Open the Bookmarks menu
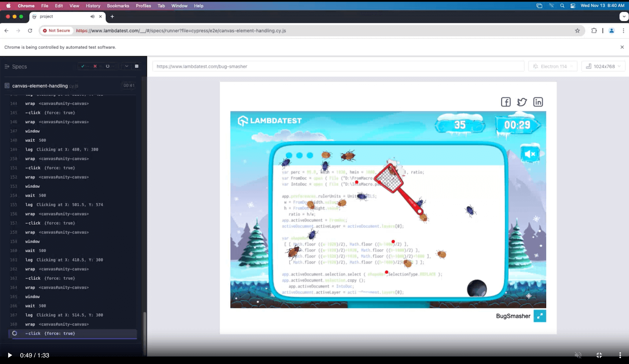The image size is (629, 364). click(118, 5)
